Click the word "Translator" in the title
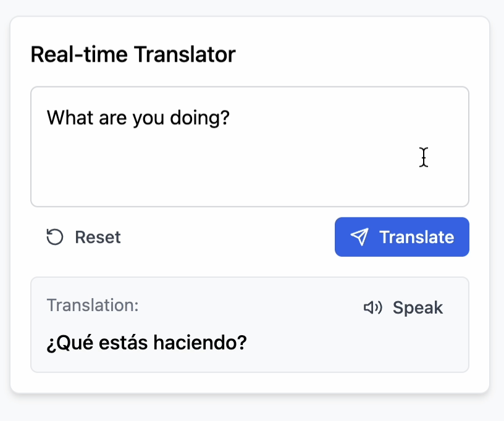This screenshot has width=504, height=421. (x=185, y=54)
